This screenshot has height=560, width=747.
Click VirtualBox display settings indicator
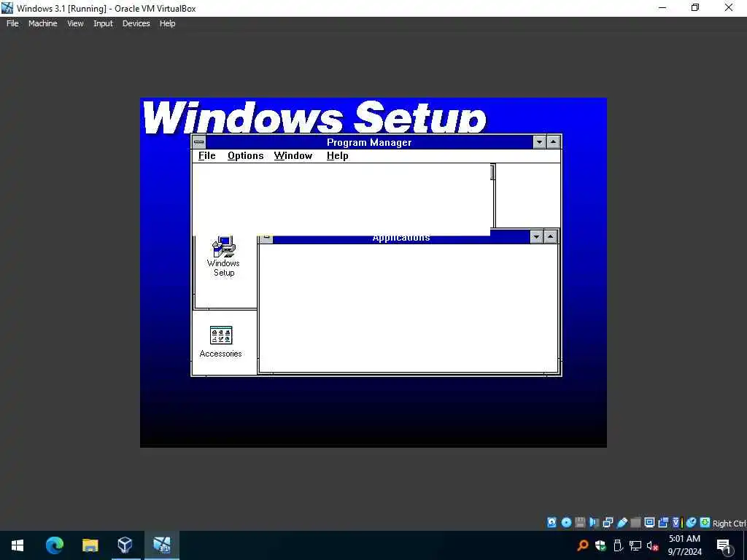(649, 522)
